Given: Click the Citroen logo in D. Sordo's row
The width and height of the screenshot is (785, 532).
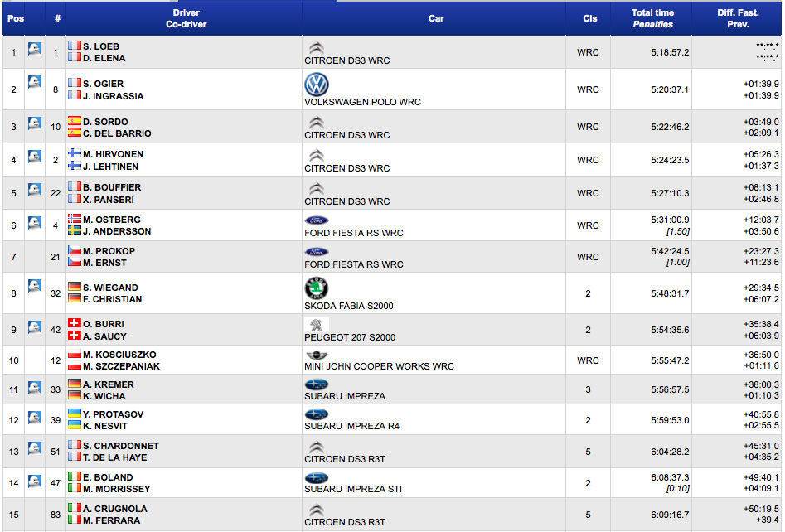Looking at the screenshot, I should (x=316, y=123).
